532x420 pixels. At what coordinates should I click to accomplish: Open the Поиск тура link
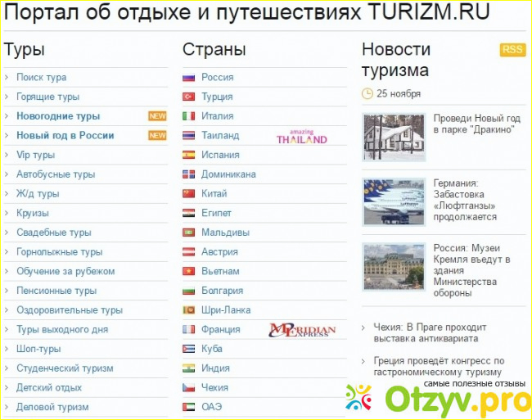point(42,77)
